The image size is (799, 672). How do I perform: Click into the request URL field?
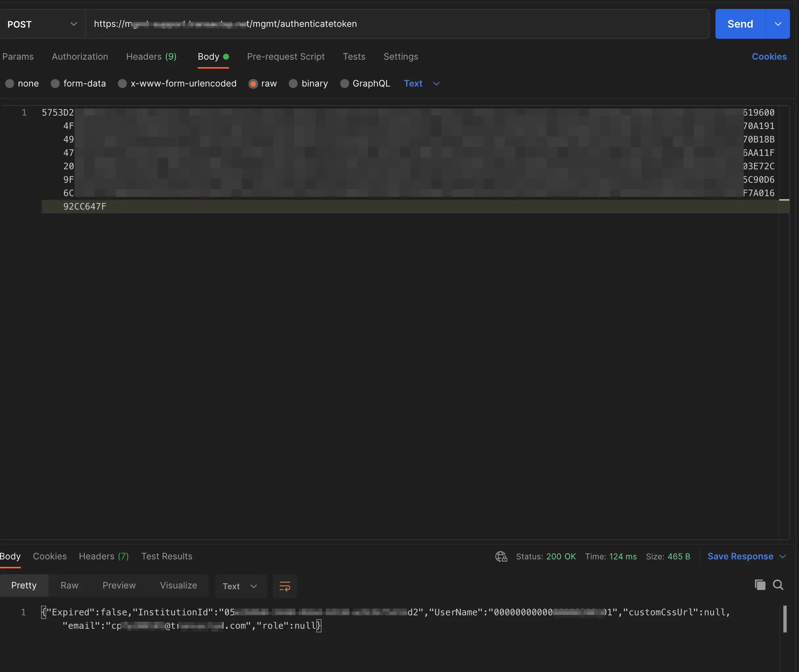click(396, 24)
